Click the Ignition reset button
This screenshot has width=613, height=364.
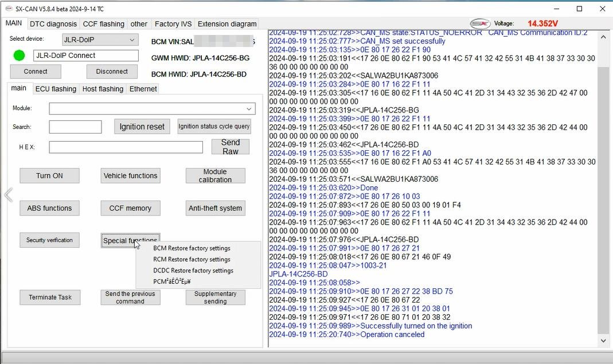point(142,127)
